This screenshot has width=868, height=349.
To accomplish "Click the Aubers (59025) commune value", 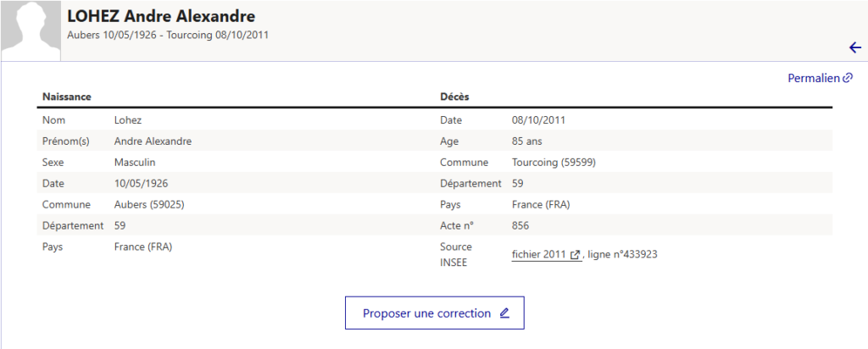I will [149, 204].
